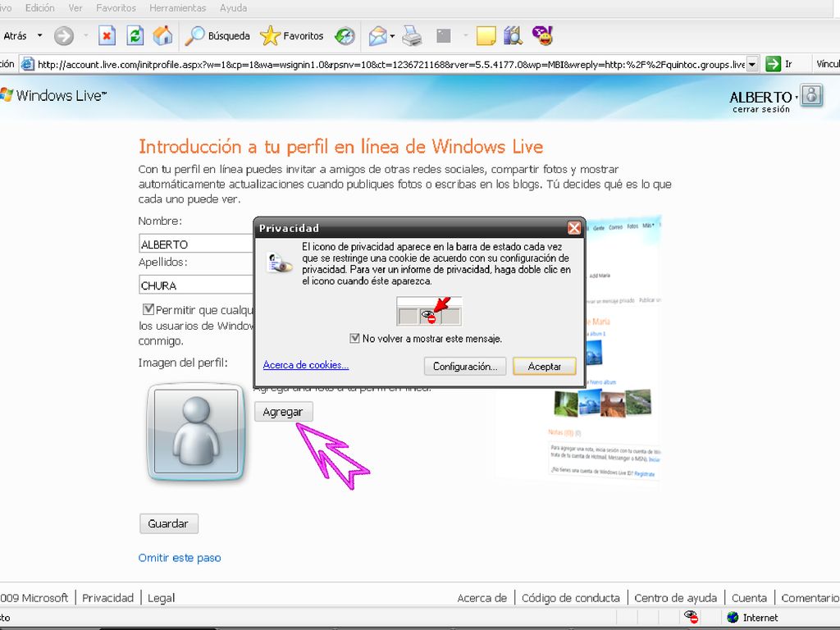Screen dimensions: 840x630
Task: Open the Ver menu
Action: tap(75, 8)
